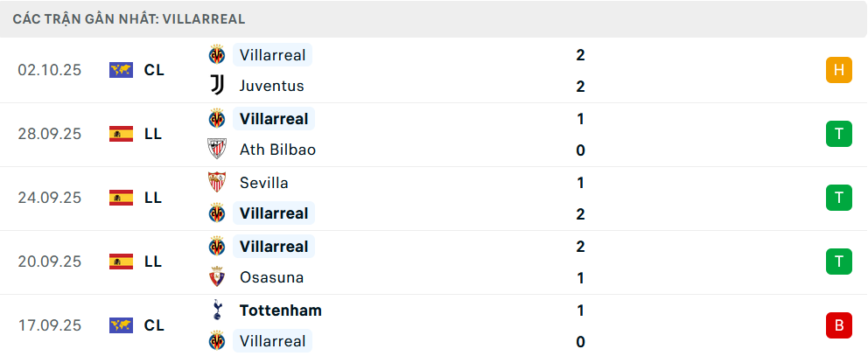Open the Juventus team link
Image resolution: width=868 pixels, height=356 pixels.
coord(271,86)
